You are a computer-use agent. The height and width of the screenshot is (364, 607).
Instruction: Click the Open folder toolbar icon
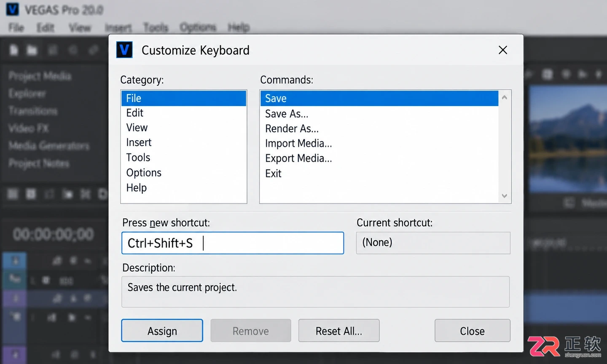pyautogui.click(x=32, y=51)
